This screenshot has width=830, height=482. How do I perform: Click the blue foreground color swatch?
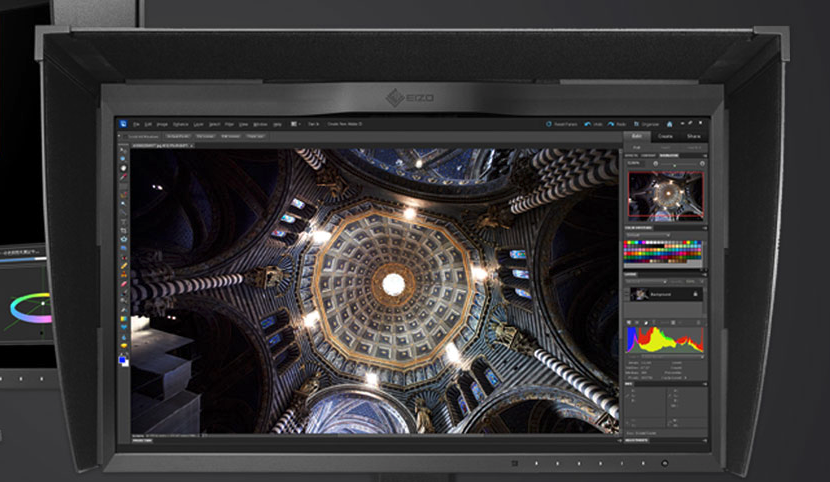tap(122, 360)
